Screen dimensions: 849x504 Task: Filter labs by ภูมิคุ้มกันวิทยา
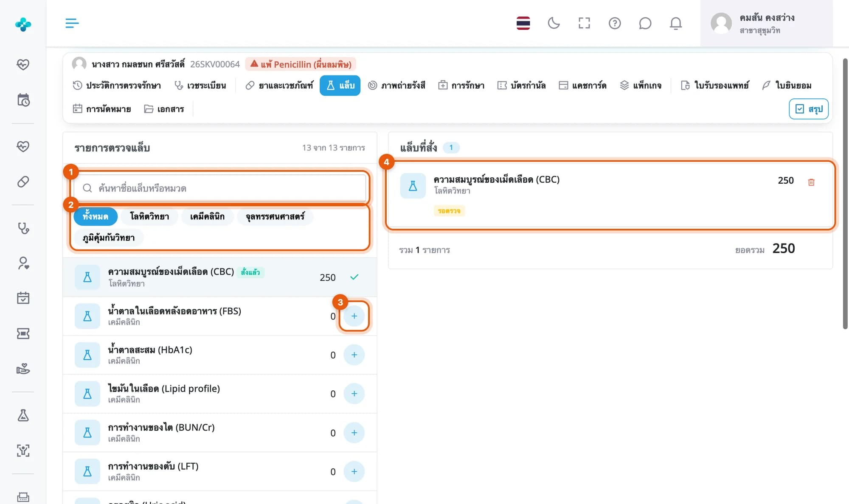[109, 238]
